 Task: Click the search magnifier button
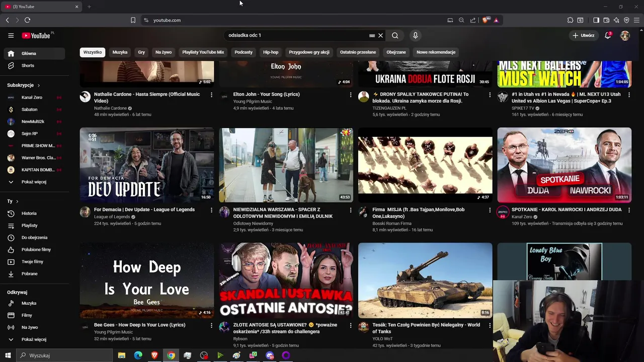pos(395,35)
